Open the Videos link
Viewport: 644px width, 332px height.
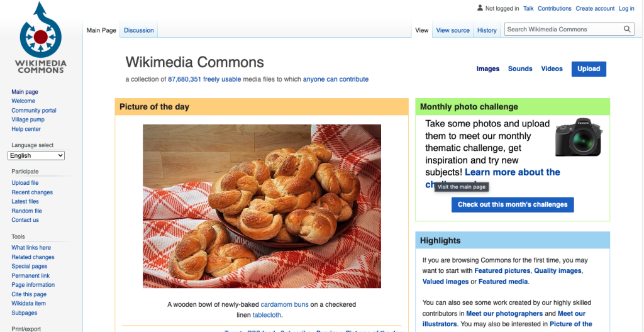pyautogui.click(x=552, y=69)
